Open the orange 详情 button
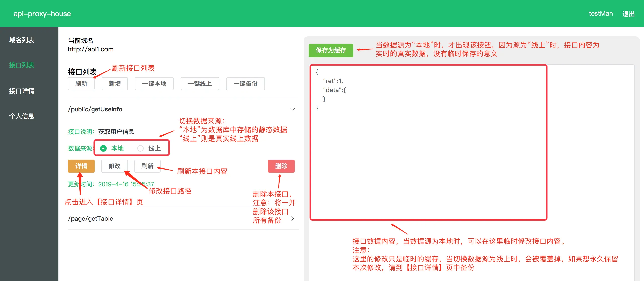The width and height of the screenshot is (644, 281). [81, 166]
